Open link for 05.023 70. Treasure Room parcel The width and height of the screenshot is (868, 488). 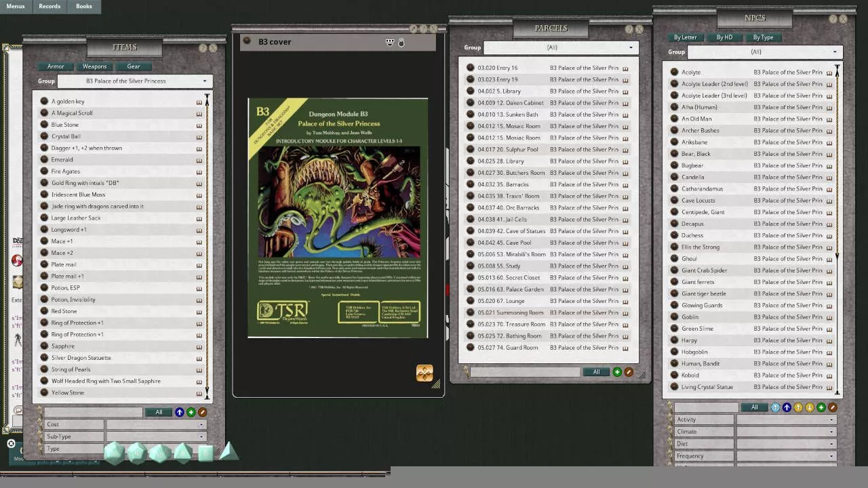tap(471, 324)
